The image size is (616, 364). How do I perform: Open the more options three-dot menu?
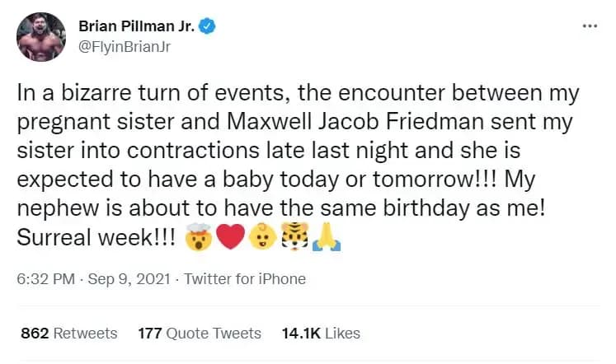click(x=589, y=26)
